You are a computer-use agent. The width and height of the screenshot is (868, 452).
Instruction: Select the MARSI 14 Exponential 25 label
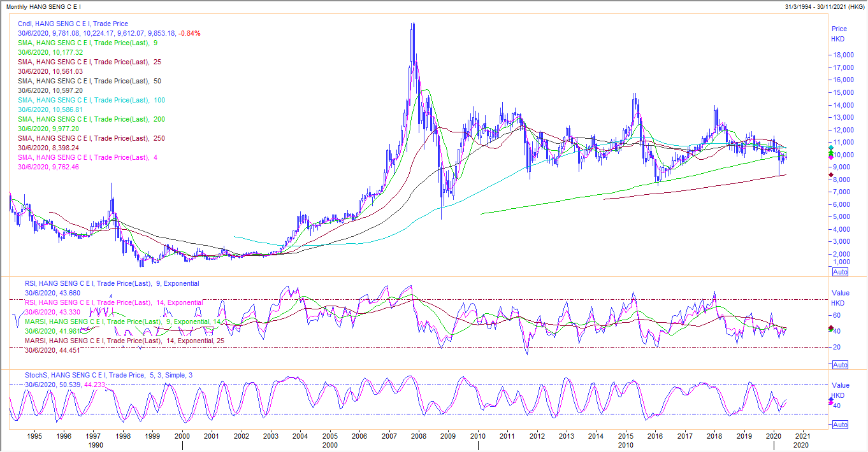[x=124, y=341]
